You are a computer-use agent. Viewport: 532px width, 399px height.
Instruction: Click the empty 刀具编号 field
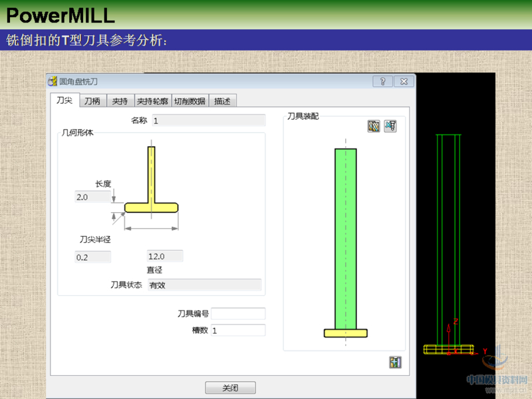(237, 314)
